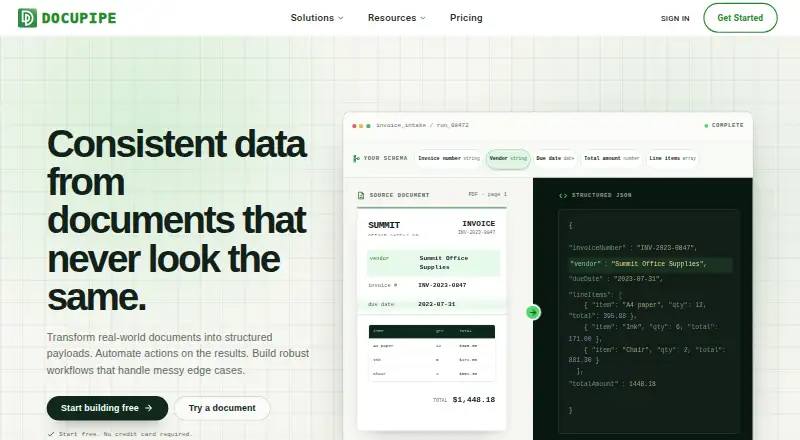Click the Structured JSON code brackets icon
Image resolution: width=800 pixels, height=440 pixels.
pos(563,195)
